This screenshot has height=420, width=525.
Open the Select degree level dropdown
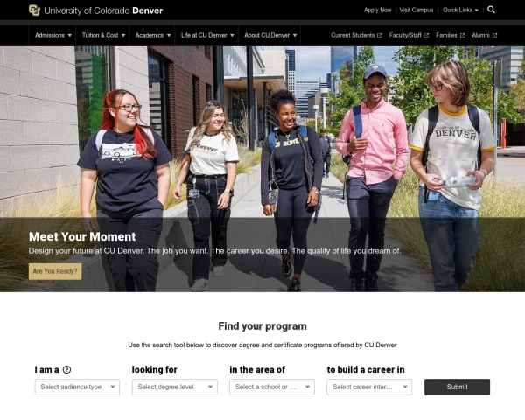pos(175,387)
